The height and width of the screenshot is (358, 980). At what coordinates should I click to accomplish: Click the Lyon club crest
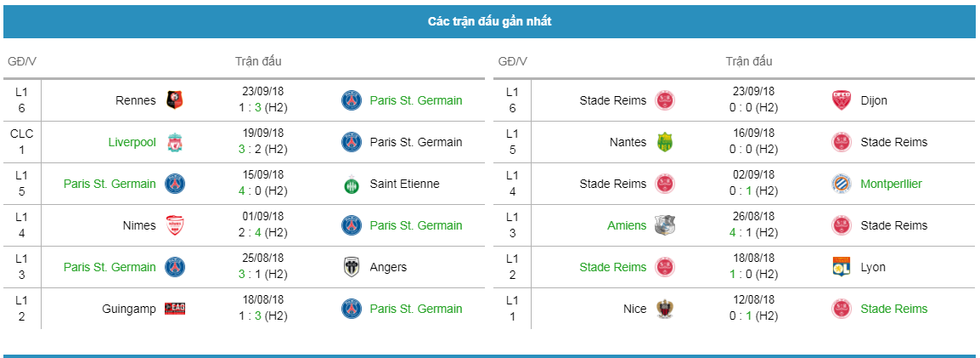click(x=842, y=267)
